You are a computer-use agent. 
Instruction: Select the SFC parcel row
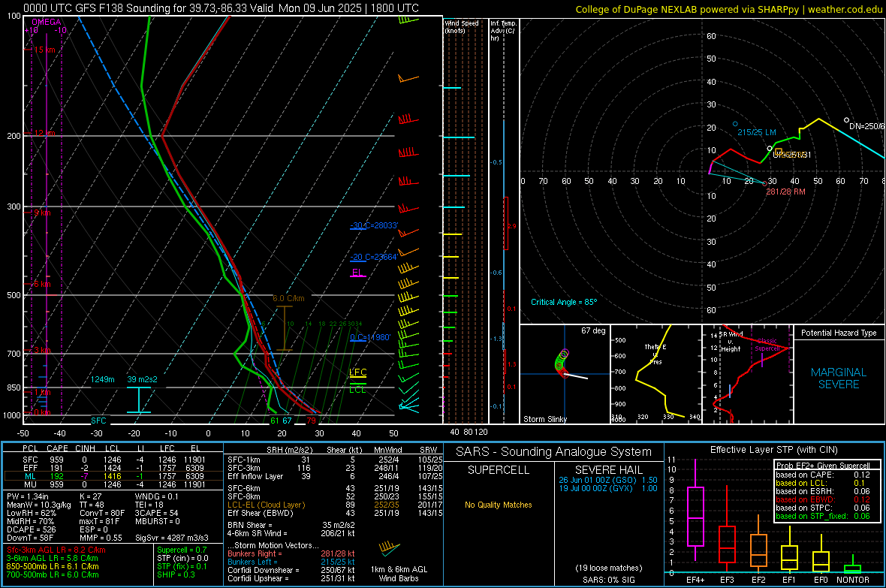tap(113, 460)
